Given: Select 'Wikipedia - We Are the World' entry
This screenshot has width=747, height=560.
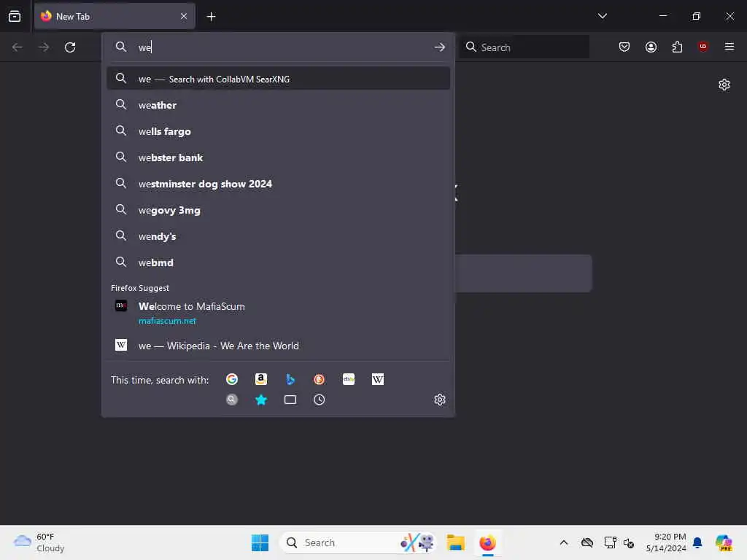Looking at the screenshot, I should click(278, 345).
